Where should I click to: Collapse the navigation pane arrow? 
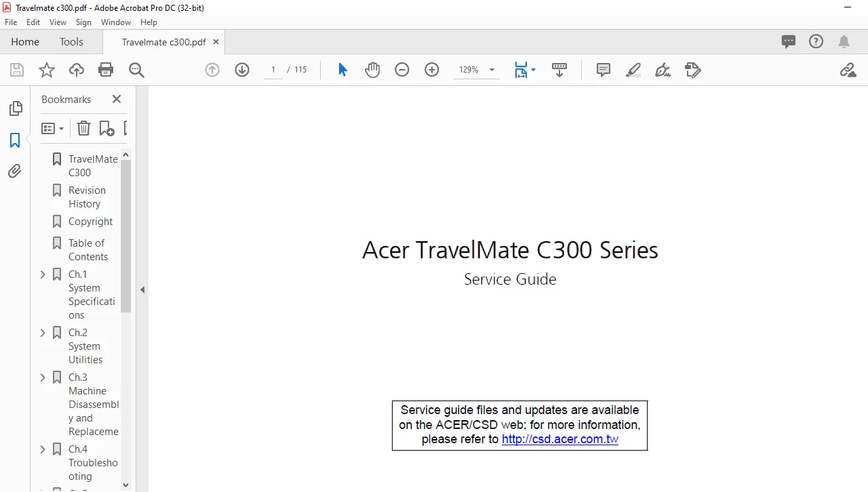142,289
